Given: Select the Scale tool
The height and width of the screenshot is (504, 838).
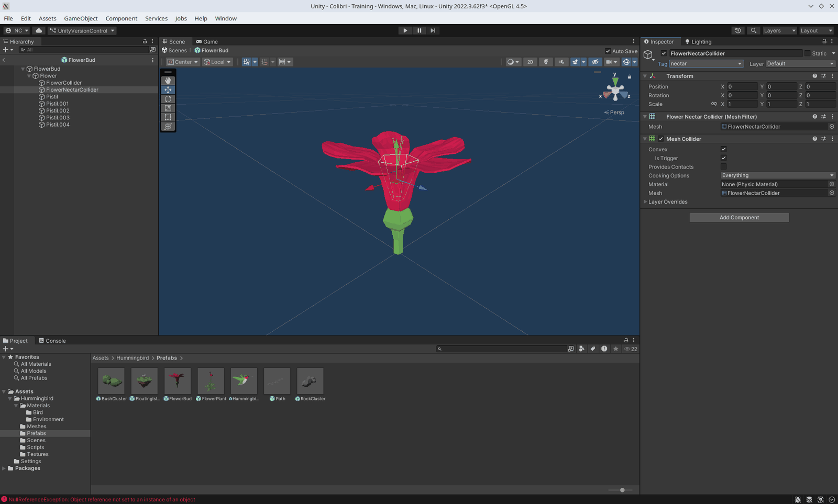Looking at the screenshot, I should 168,108.
